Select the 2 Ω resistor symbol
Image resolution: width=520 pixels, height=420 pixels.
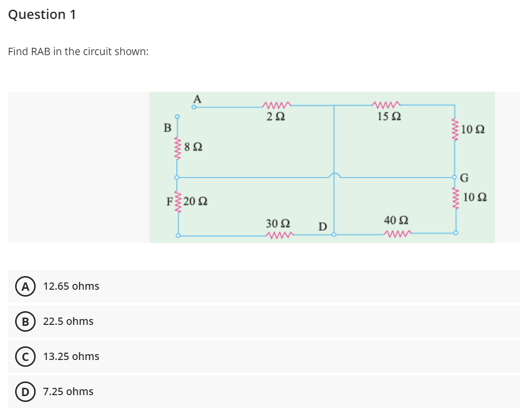[276, 104]
